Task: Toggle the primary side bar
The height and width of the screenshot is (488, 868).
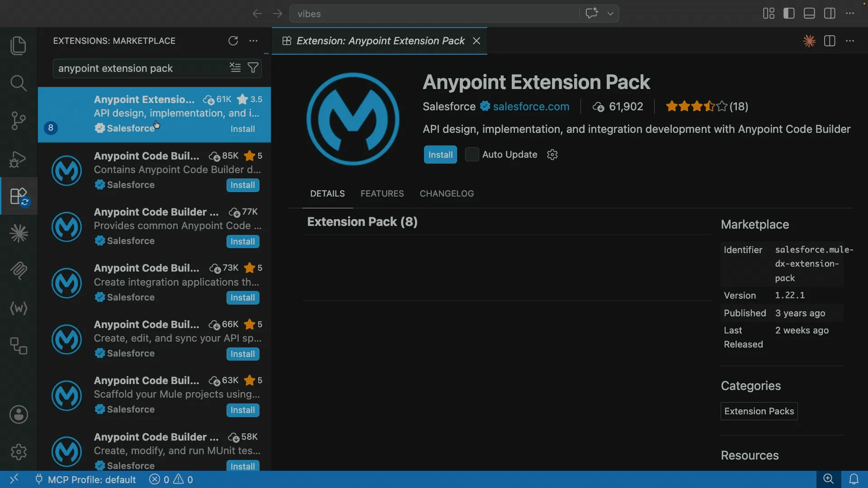Action: (789, 14)
